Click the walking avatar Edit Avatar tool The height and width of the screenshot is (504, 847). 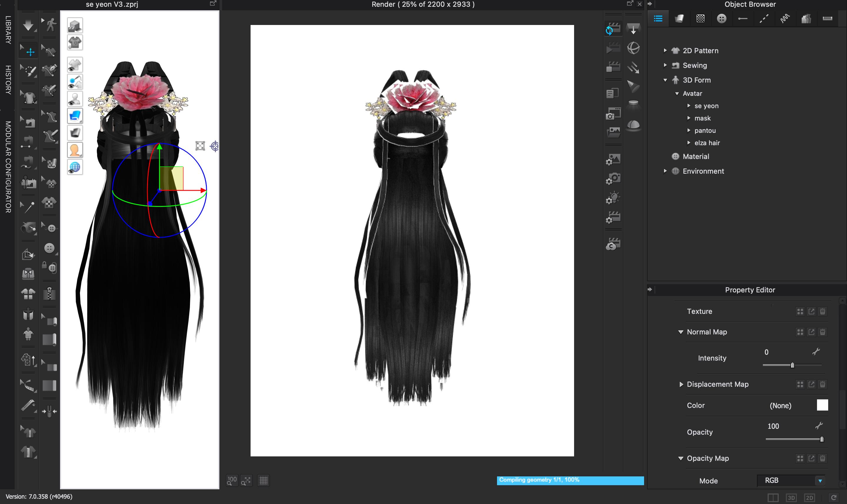pos(50,25)
